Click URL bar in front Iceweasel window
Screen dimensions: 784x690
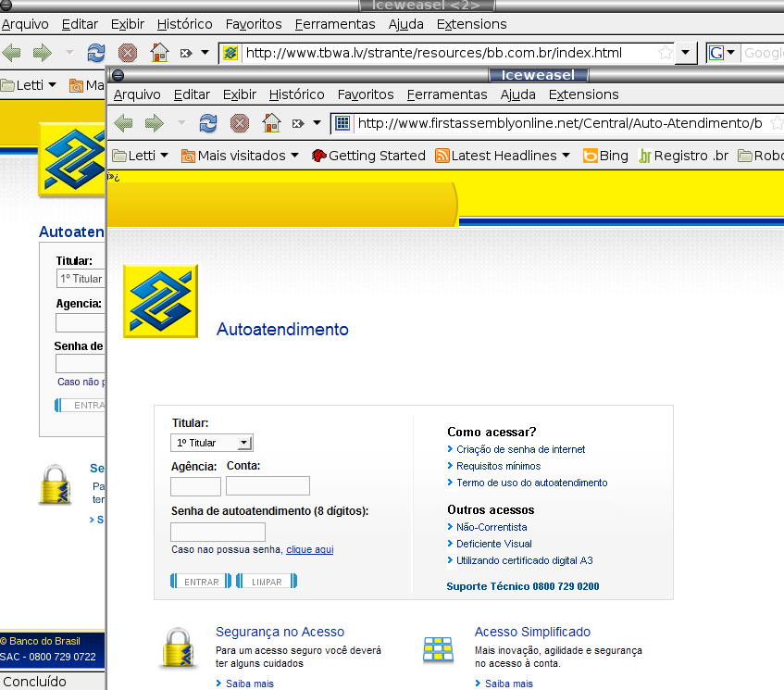(560, 123)
